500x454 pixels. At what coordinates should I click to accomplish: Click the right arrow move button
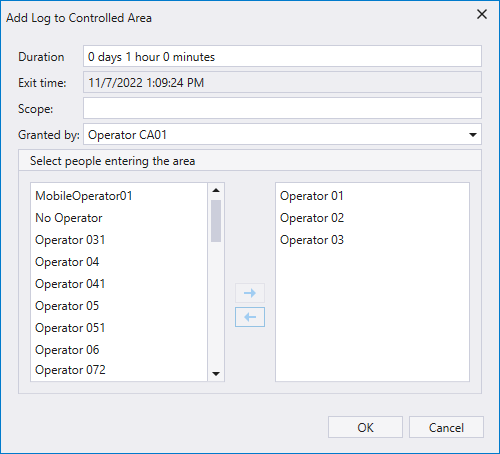tap(250, 293)
